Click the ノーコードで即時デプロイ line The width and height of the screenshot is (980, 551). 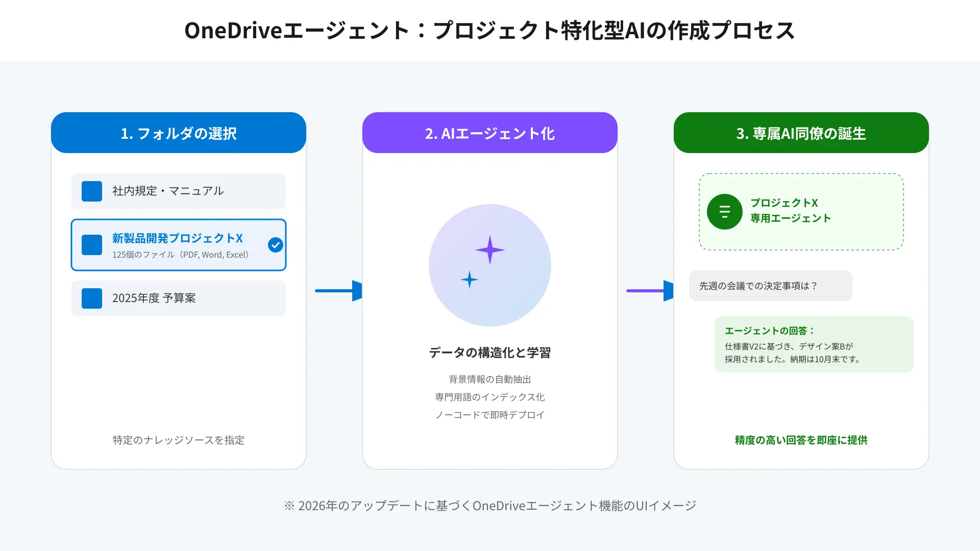[490, 415]
